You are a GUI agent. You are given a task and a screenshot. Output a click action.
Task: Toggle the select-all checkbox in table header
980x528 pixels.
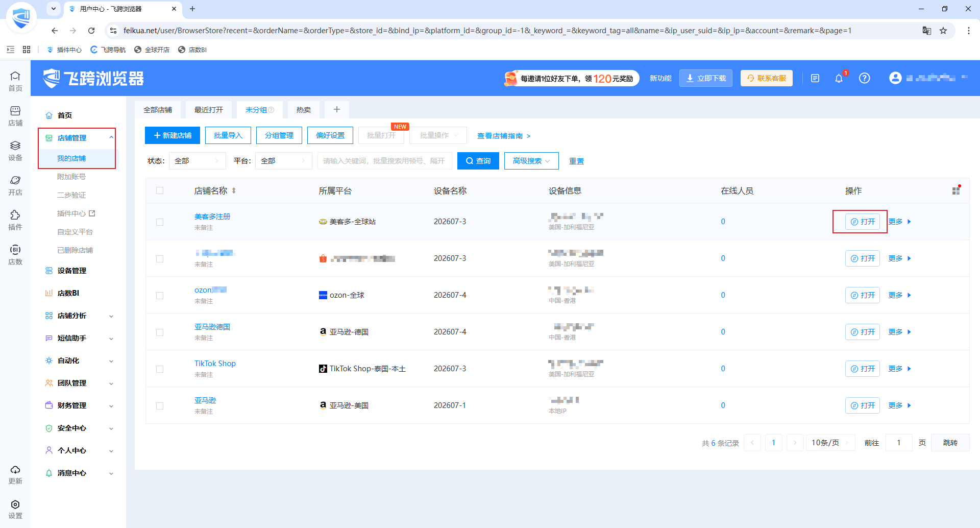point(160,190)
